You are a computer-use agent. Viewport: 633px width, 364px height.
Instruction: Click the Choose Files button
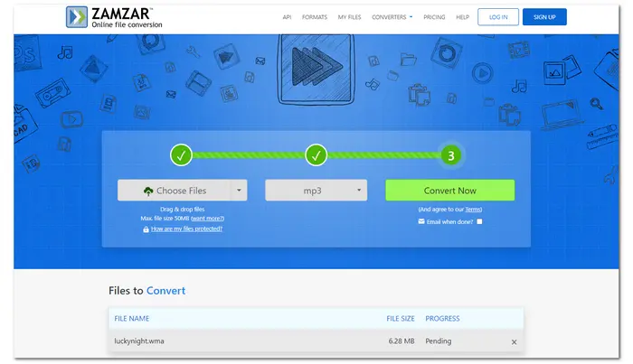(x=174, y=191)
